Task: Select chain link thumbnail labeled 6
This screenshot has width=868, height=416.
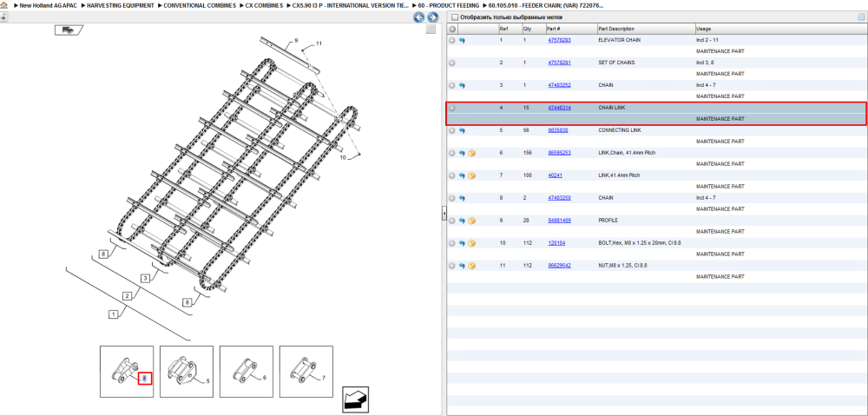Action: pyautogui.click(x=247, y=372)
